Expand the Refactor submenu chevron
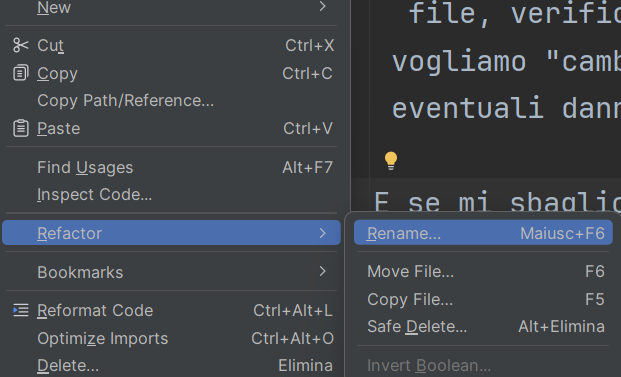 click(x=322, y=233)
